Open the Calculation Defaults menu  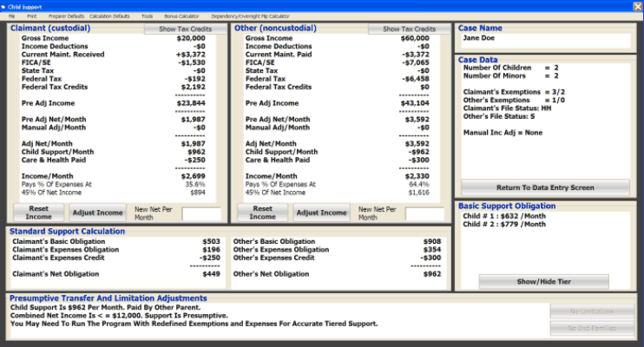[x=109, y=16]
